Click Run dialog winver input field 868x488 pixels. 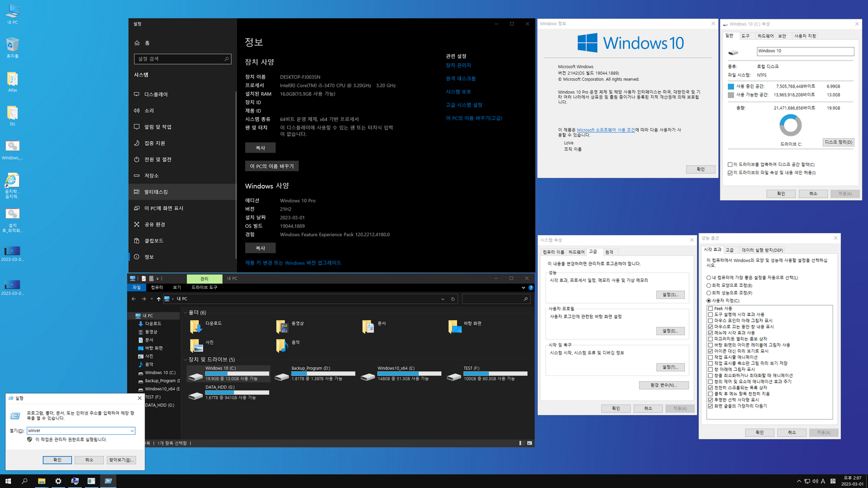(81, 431)
